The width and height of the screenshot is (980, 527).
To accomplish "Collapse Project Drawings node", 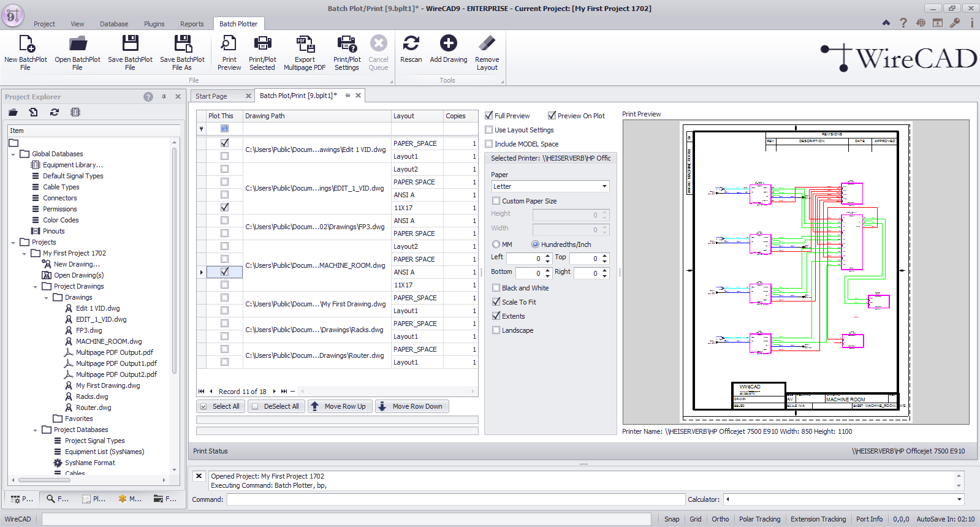I will pos(36,287).
